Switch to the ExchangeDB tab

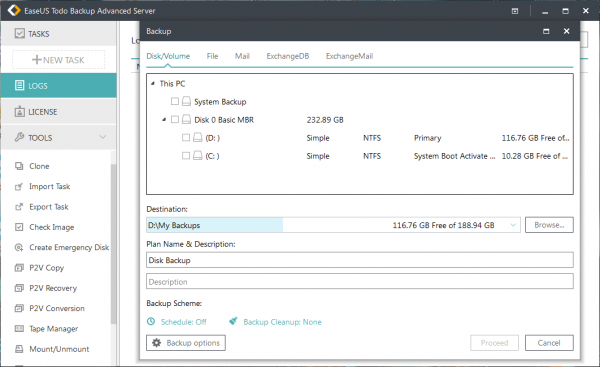(288, 56)
